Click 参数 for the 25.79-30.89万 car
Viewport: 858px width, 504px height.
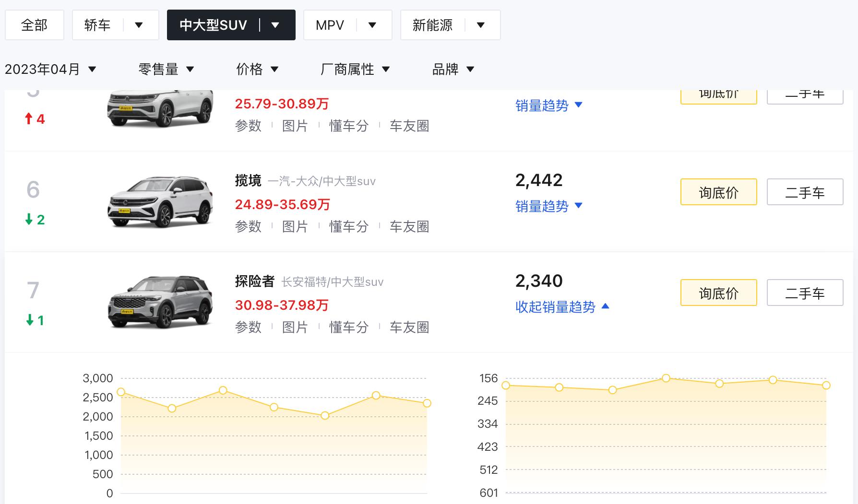click(x=248, y=126)
